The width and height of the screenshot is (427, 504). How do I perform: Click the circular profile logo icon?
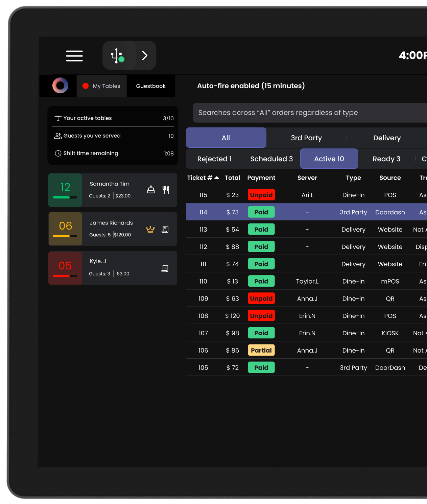60,86
